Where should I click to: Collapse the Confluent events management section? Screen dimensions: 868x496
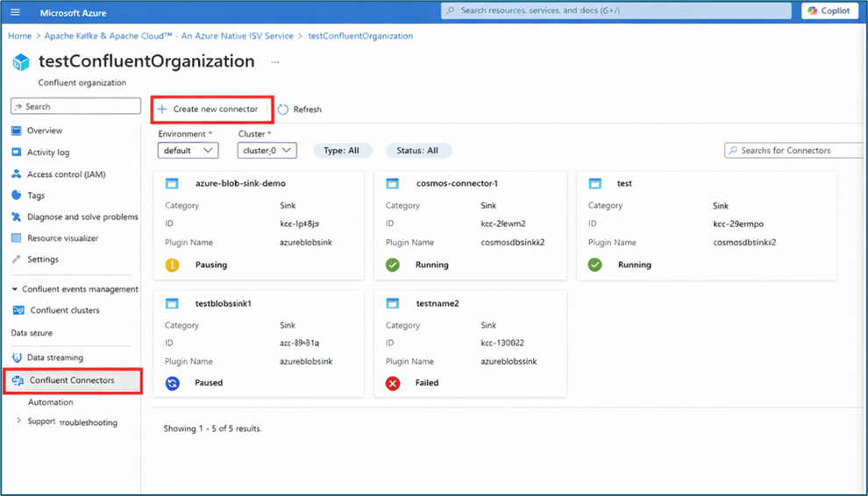(x=15, y=289)
